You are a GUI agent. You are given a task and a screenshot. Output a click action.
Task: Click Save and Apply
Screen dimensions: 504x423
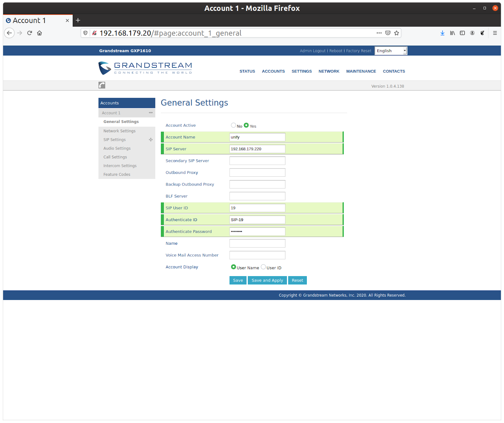click(267, 280)
